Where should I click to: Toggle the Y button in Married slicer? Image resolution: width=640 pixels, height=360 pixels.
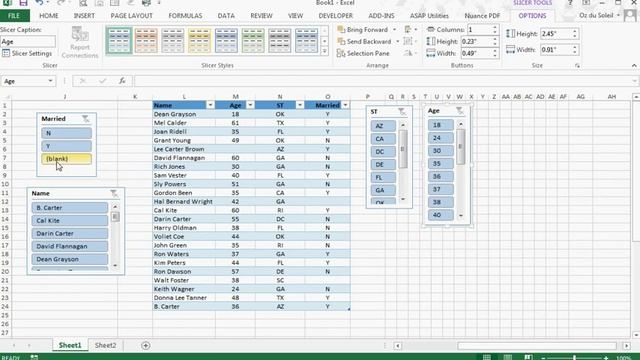(66, 146)
